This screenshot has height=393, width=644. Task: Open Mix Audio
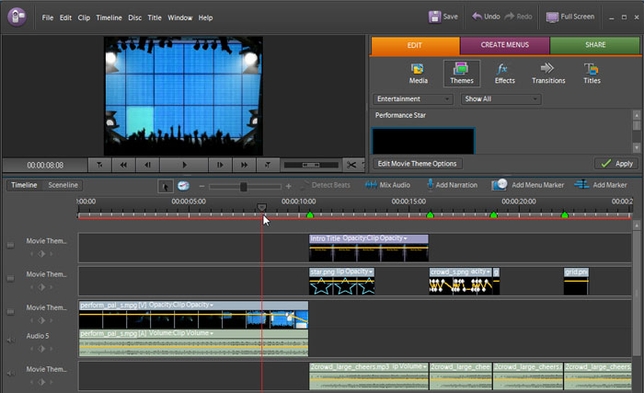(388, 185)
